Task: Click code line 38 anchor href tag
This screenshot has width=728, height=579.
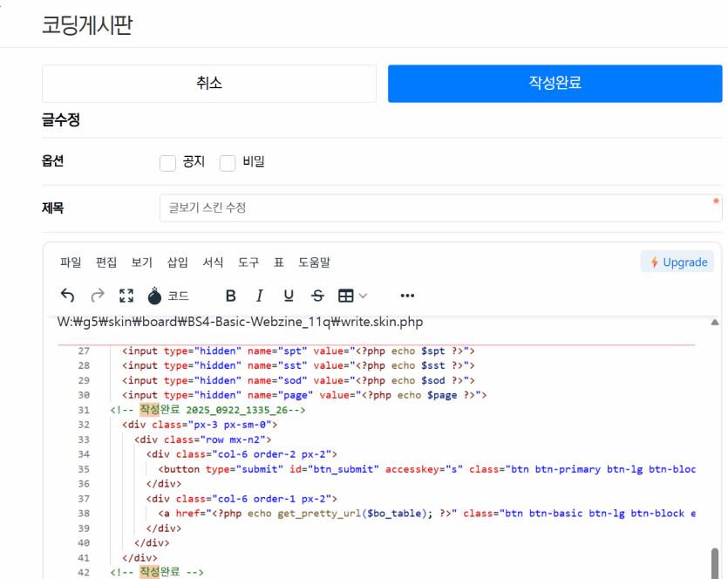Action: point(426,514)
